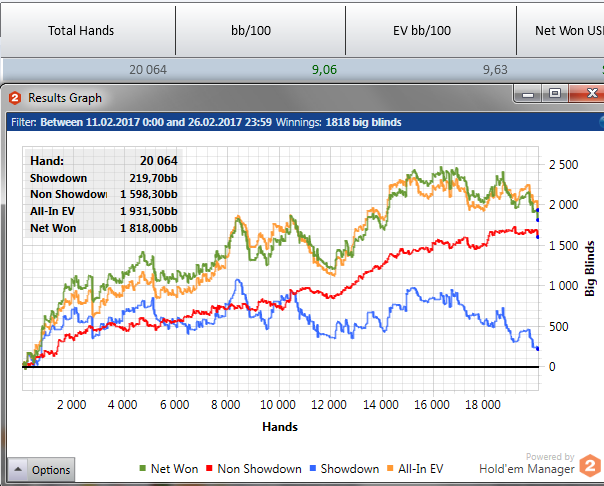Click the 2 500 y-axis tick label

pyautogui.click(x=564, y=165)
